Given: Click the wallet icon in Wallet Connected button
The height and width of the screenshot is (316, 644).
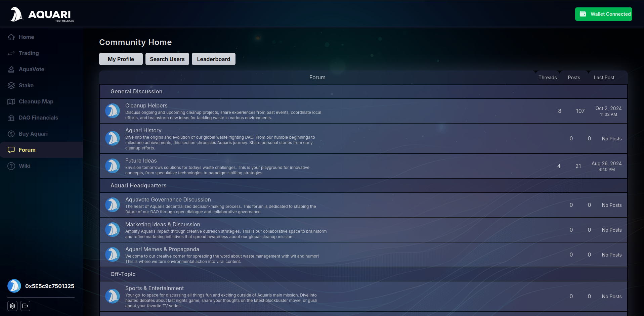Looking at the screenshot, I should click(583, 14).
